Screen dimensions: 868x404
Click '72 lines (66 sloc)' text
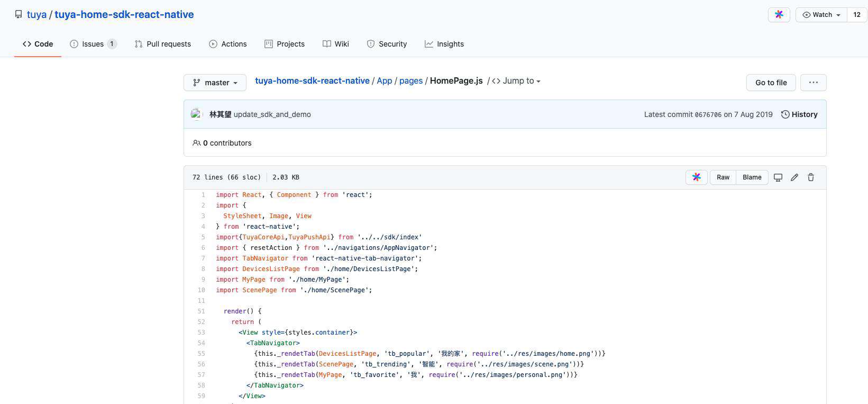click(x=227, y=177)
